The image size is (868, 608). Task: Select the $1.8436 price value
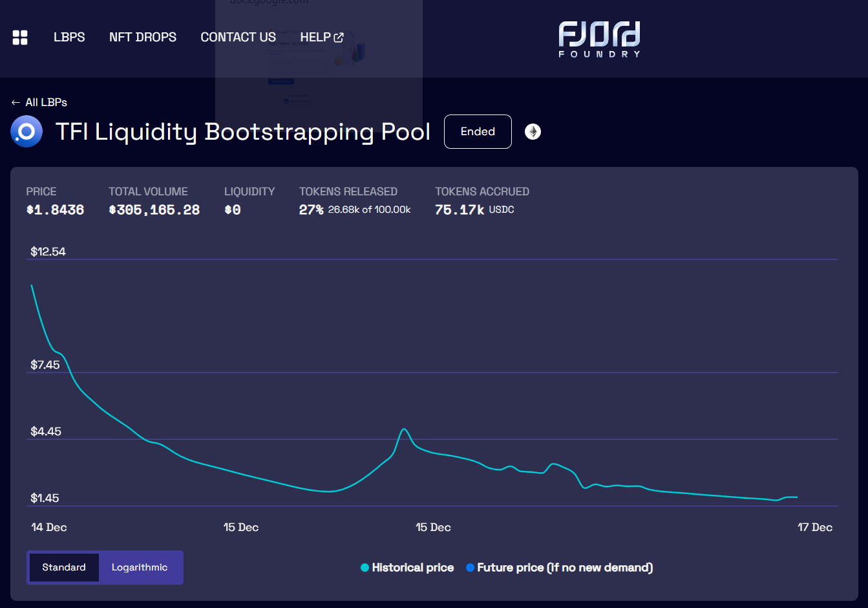pyautogui.click(x=55, y=210)
